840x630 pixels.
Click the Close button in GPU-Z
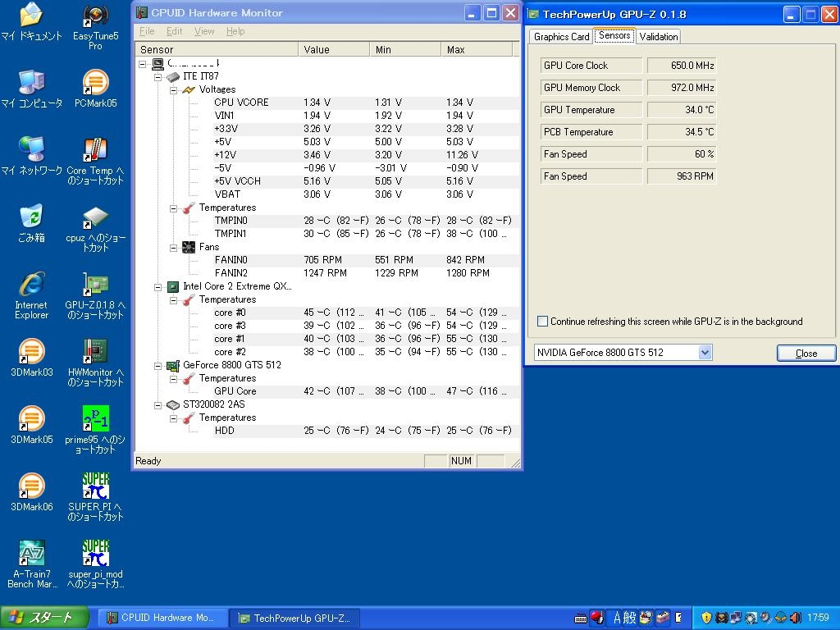point(806,354)
